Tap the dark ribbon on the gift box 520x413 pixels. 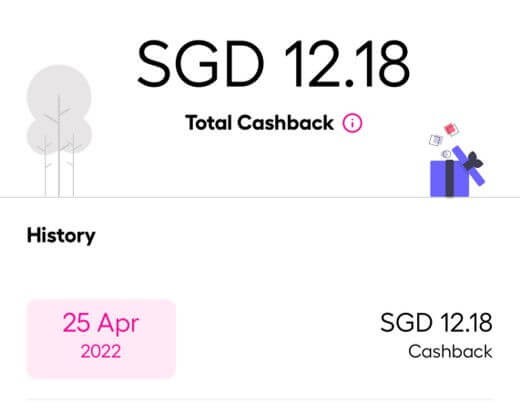[450, 178]
